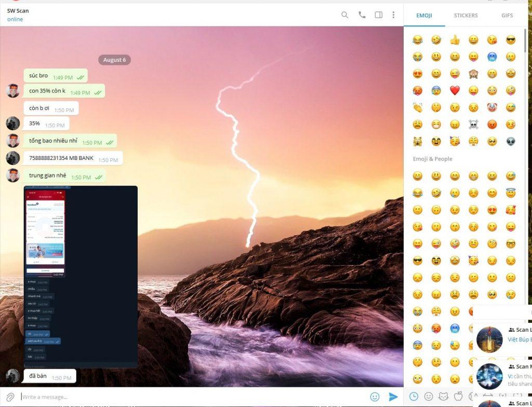Switch to the Stickers tab
Viewport: 532px width, 407px height.
[465, 16]
